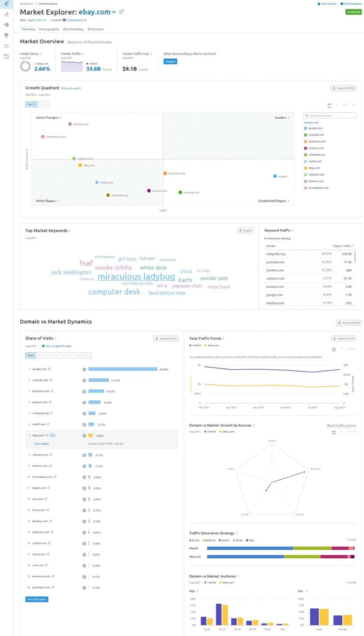Click info icon next to Keyword Traffic
This screenshot has height=636, width=364.
coord(293,230)
